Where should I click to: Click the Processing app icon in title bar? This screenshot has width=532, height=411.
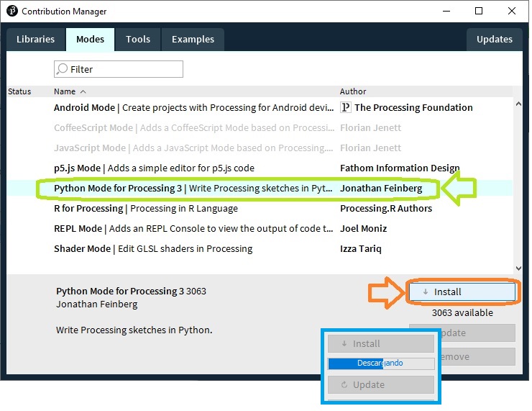pos(12,12)
